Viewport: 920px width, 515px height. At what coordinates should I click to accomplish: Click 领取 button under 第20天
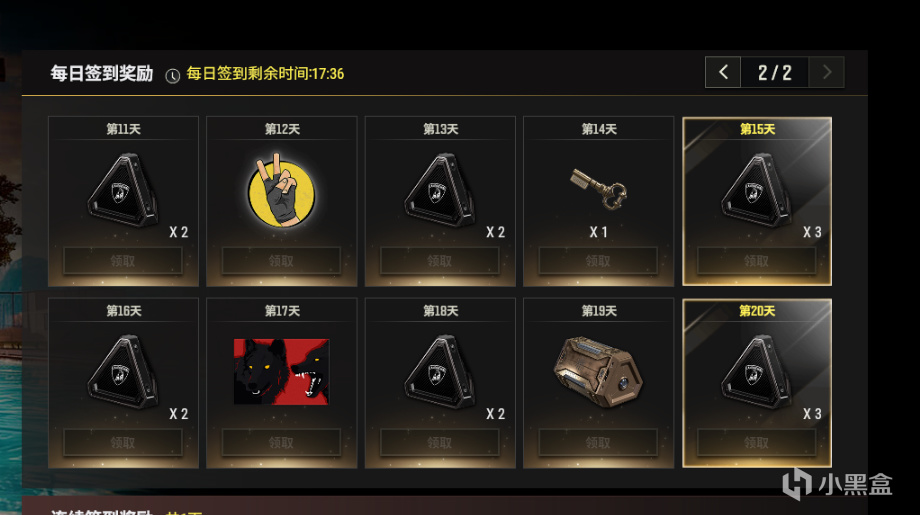point(756,442)
